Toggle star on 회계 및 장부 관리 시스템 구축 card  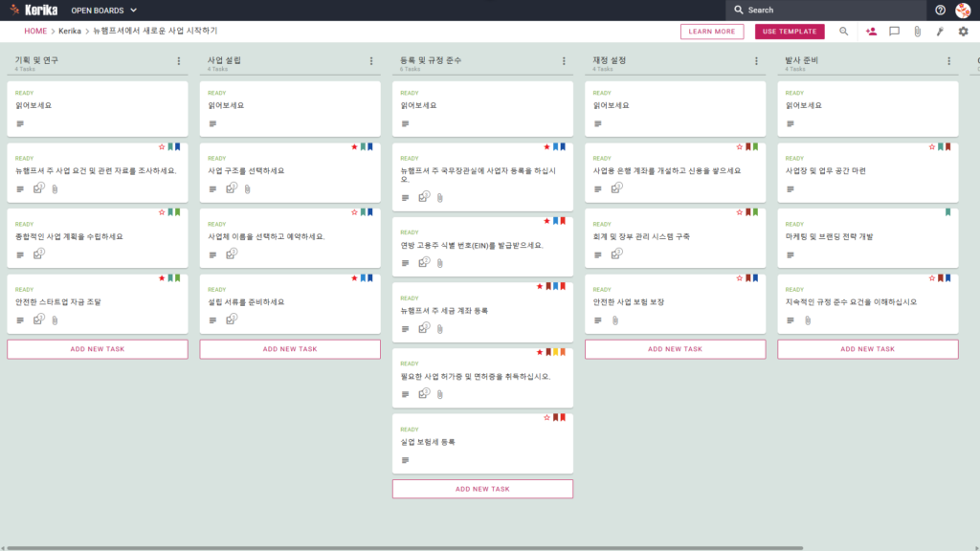740,212
